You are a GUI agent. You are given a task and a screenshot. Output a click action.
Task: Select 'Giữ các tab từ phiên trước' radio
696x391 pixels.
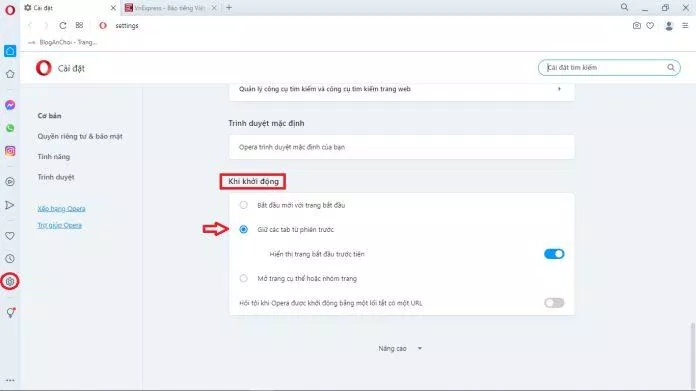pyautogui.click(x=243, y=229)
